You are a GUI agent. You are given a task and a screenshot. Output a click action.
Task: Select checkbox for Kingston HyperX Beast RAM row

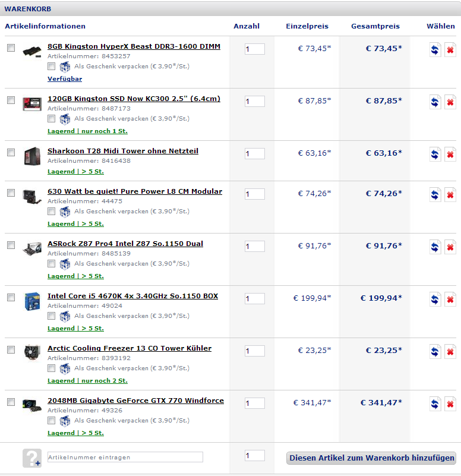coord(11,48)
